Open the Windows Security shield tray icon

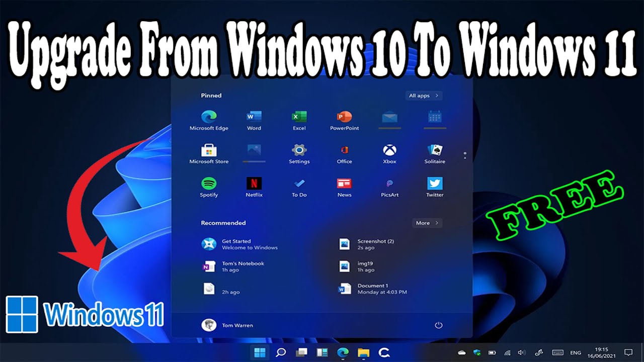(477, 352)
